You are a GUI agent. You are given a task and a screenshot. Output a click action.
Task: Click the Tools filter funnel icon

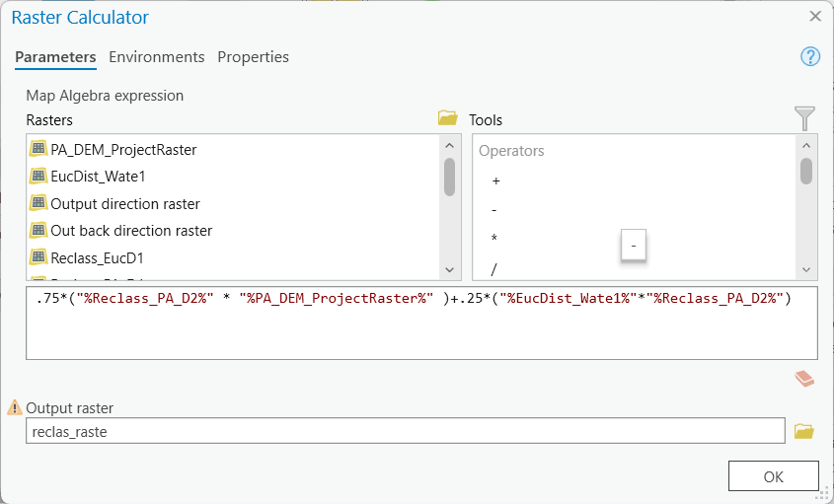805,119
